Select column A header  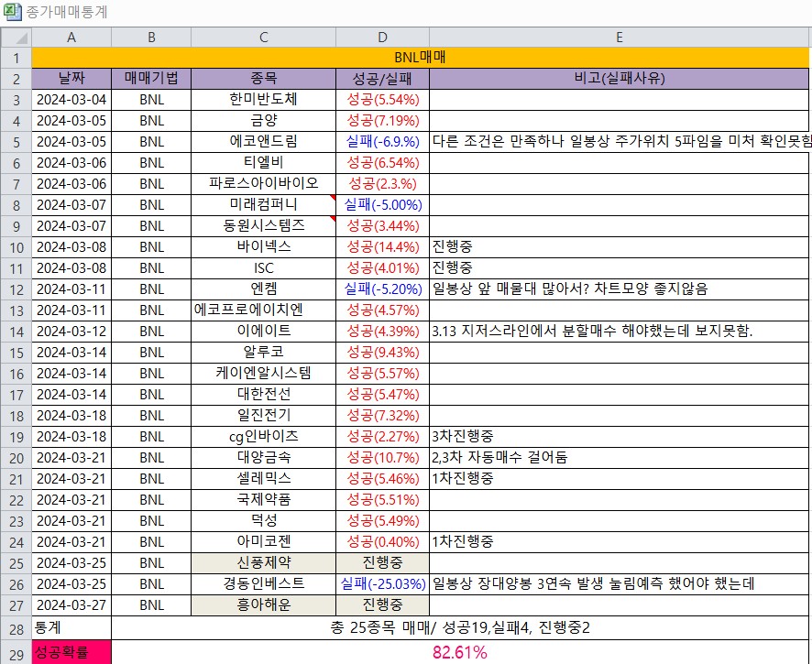pyautogui.click(x=71, y=38)
